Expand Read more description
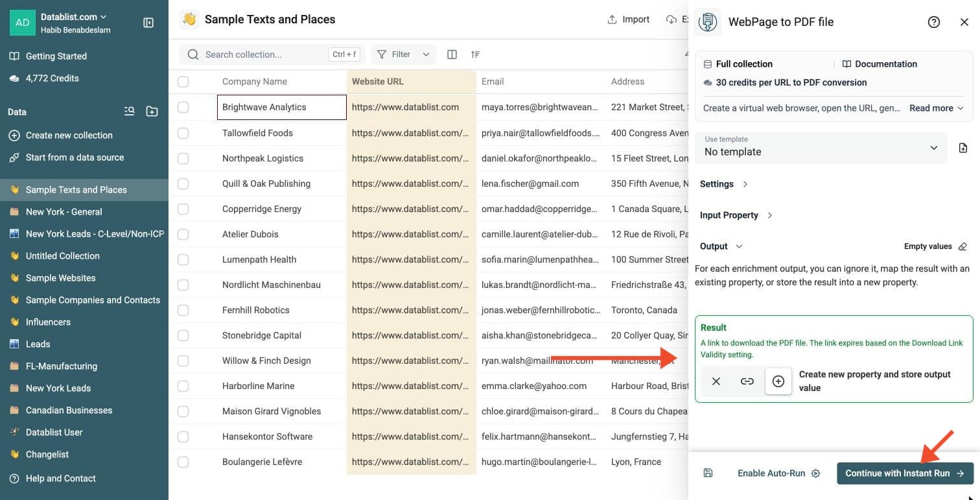The width and height of the screenshot is (980, 500). [937, 108]
